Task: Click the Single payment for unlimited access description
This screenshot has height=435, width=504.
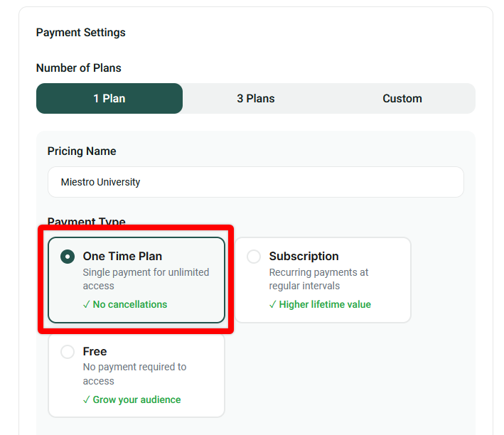Action: 146,279
